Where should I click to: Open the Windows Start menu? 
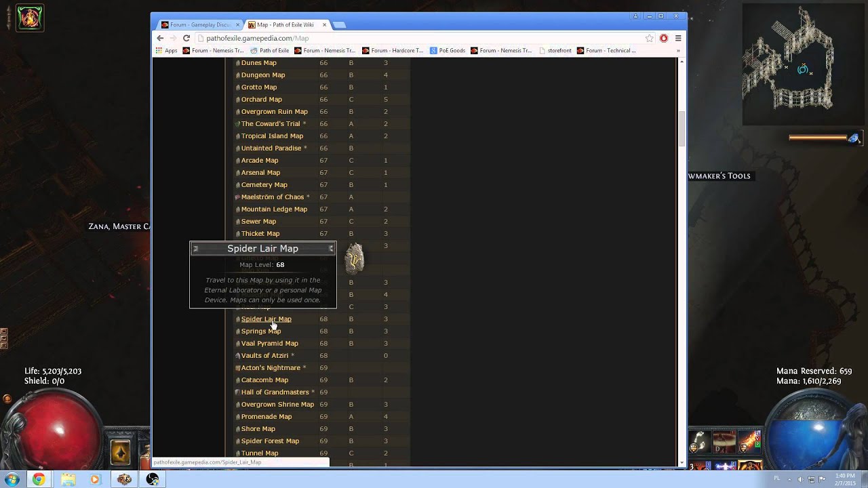pos(12,479)
